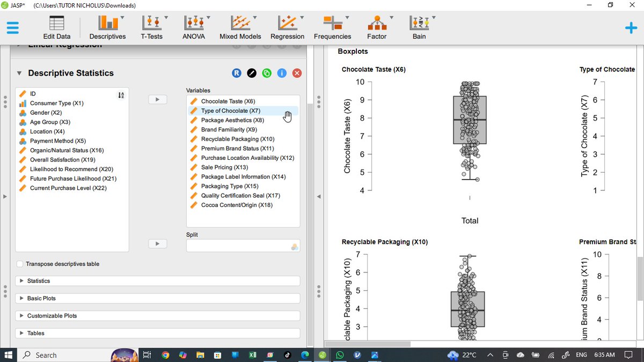Screen dimensions: 644x362
Task: Open info help for Descriptive Statistics
Action: pyautogui.click(x=282, y=73)
